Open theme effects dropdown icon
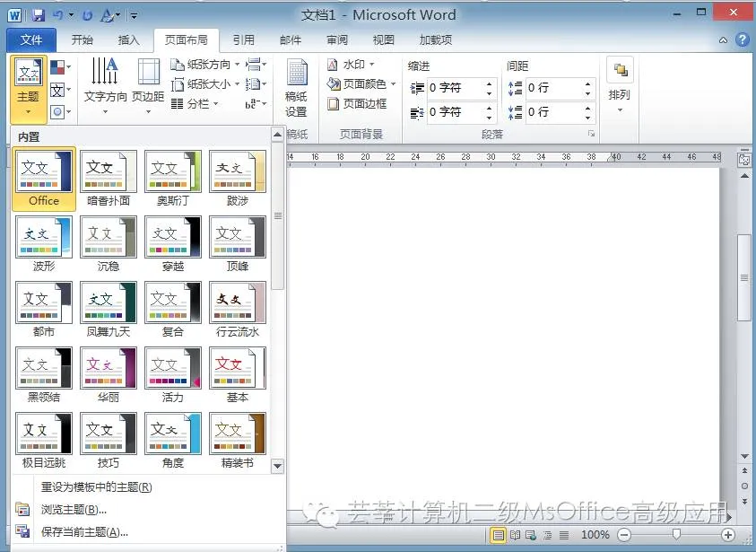This screenshot has width=756, height=552. point(61,112)
